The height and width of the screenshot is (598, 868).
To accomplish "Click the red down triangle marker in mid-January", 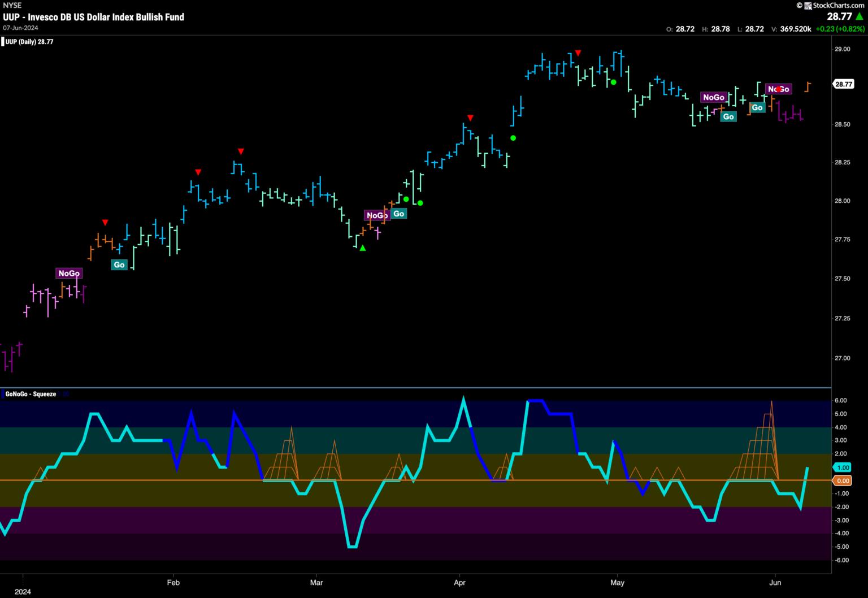I will [105, 222].
